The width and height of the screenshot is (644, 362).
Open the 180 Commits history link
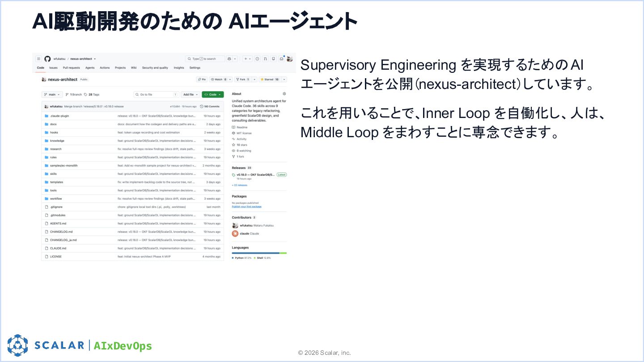(210, 106)
